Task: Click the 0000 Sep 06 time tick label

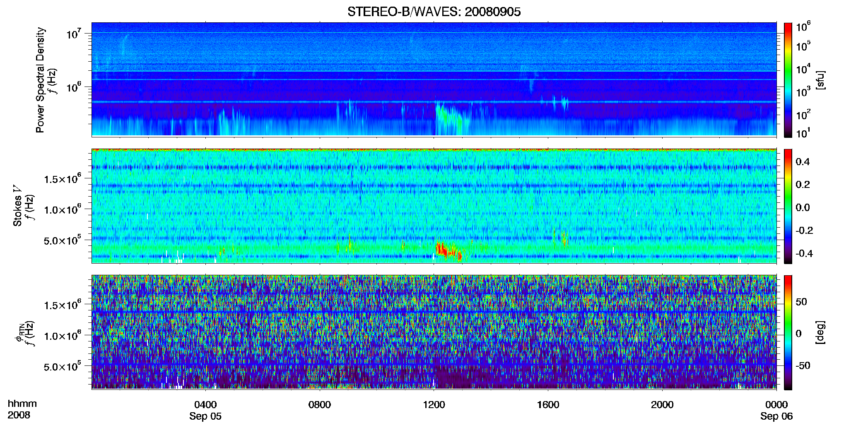Action: pyautogui.click(x=776, y=410)
